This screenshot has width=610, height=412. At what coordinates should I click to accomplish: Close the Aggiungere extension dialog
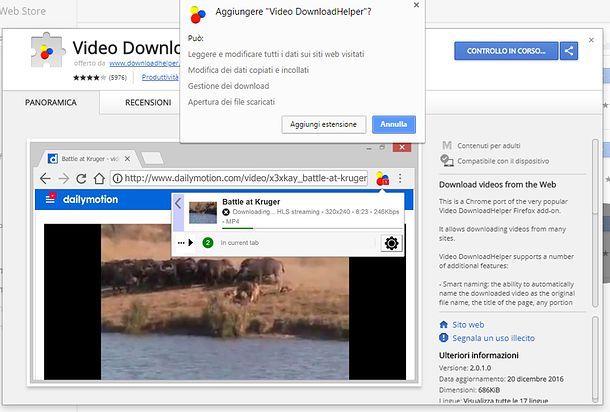point(416,5)
